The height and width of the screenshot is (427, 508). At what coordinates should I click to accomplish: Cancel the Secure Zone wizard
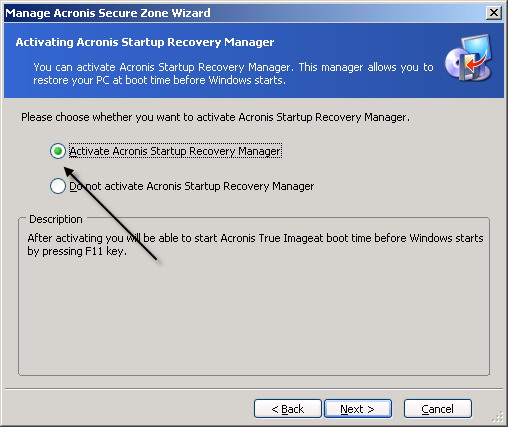click(x=438, y=409)
